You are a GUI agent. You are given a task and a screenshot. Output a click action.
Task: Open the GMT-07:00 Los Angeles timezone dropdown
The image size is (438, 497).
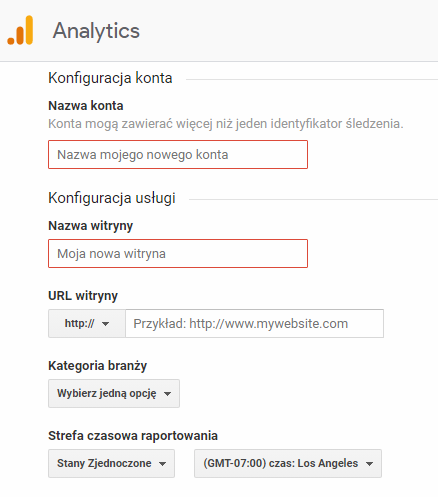tap(288, 463)
